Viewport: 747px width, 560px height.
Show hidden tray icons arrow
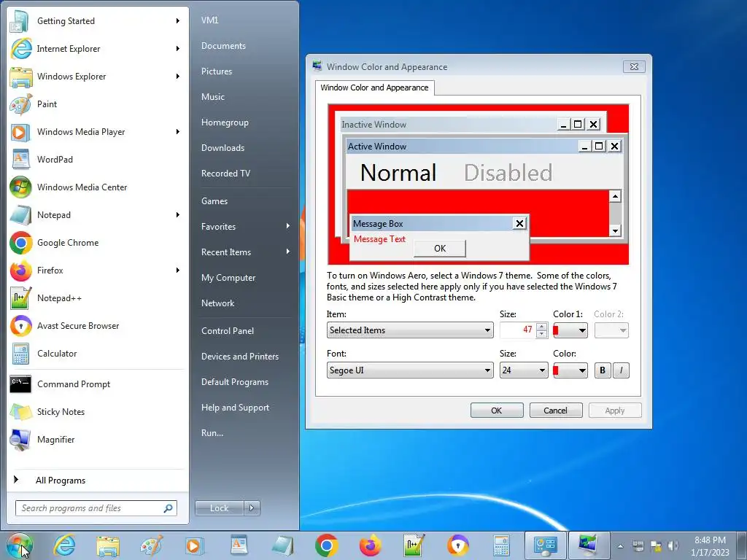[x=620, y=546]
